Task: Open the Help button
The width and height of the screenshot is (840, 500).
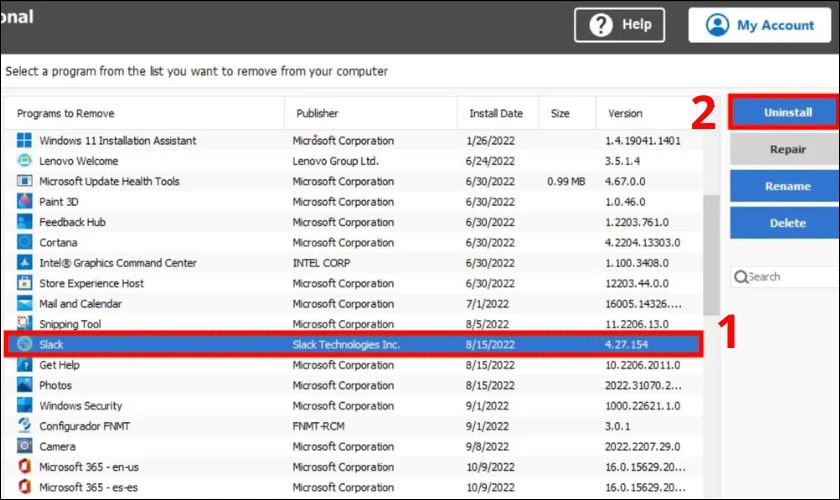Action: [x=619, y=25]
